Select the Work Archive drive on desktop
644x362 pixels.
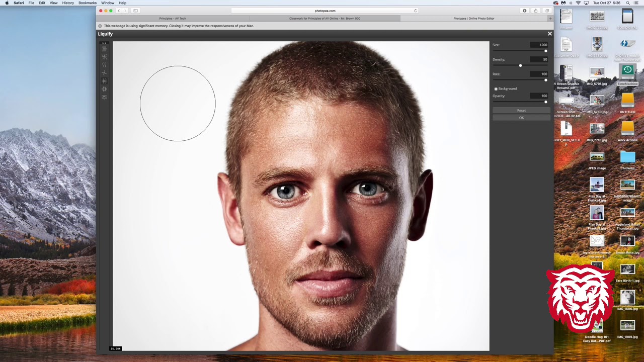[627, 132]
